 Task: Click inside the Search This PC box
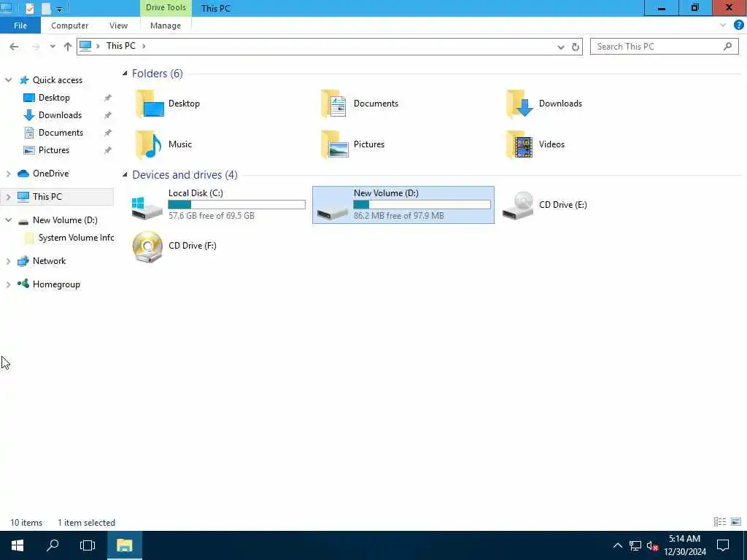click(664, 46)
